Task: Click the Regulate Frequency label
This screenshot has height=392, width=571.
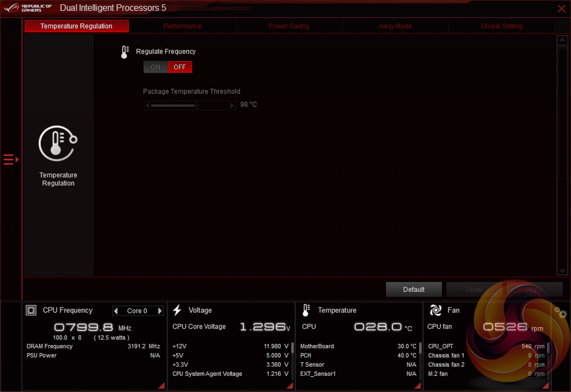Action: (x=166, y=51)
